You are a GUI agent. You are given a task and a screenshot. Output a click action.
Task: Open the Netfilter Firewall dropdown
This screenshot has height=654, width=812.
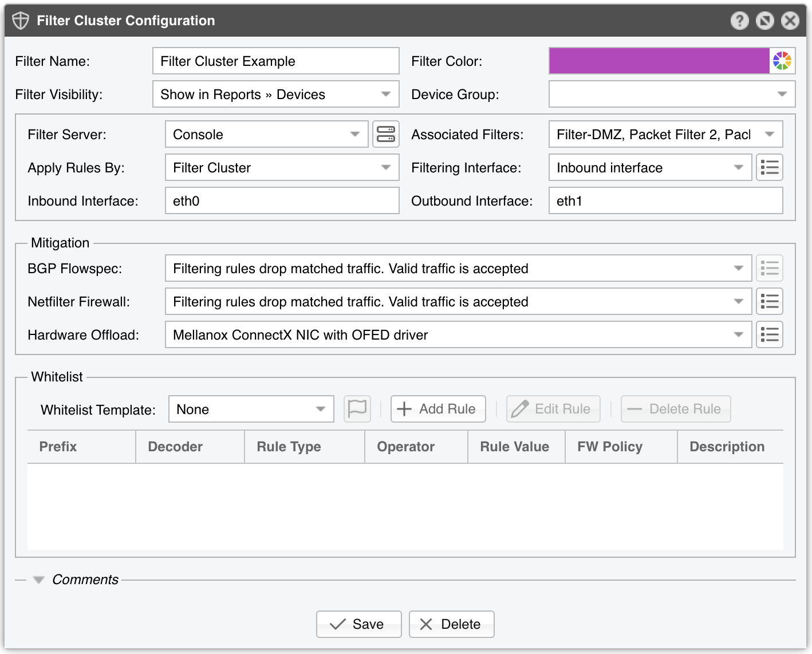pos(459,301)
